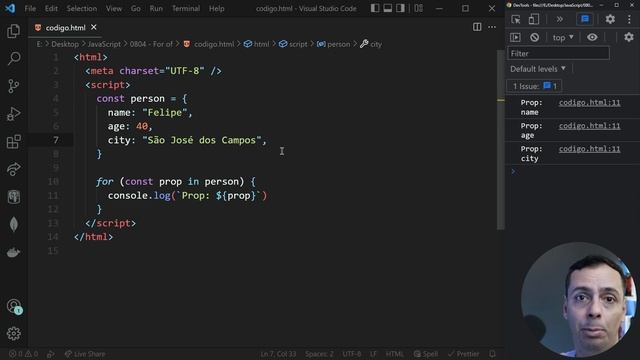Open the Edit menu
This screenshot has height=360, width=640.
(x=51, y=8)
